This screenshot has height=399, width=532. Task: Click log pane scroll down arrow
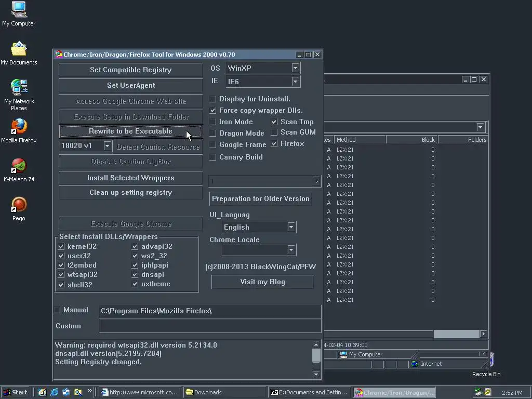click(x=316, y=374)
